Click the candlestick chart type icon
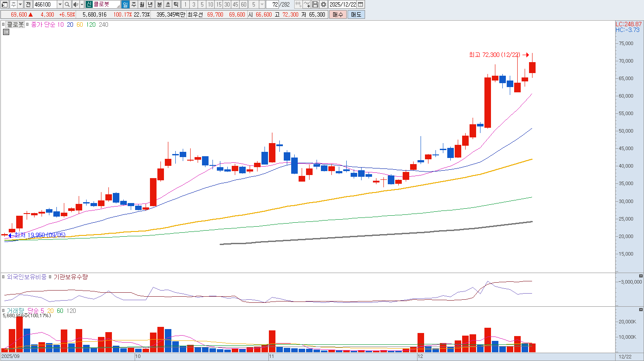Viewport: 644px width, 361px height. pos(298,4)
